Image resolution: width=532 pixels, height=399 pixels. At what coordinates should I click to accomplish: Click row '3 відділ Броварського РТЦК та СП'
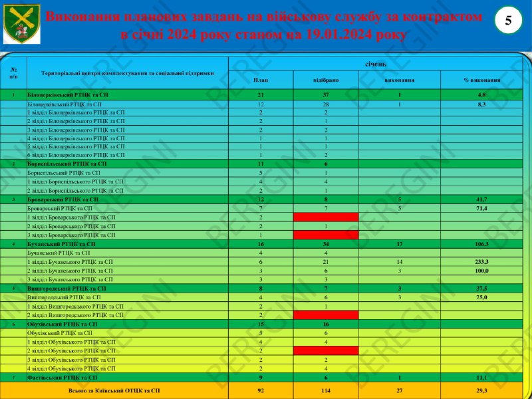point(261,235)
